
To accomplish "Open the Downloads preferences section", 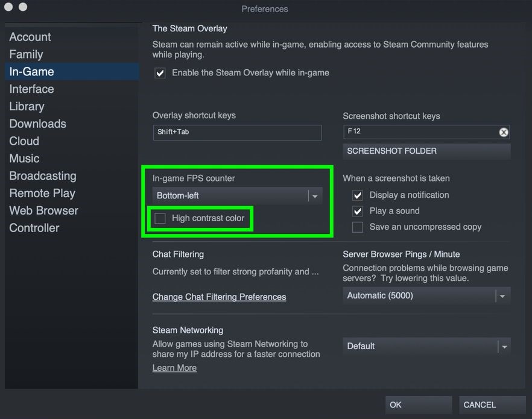I will (37, 124).
